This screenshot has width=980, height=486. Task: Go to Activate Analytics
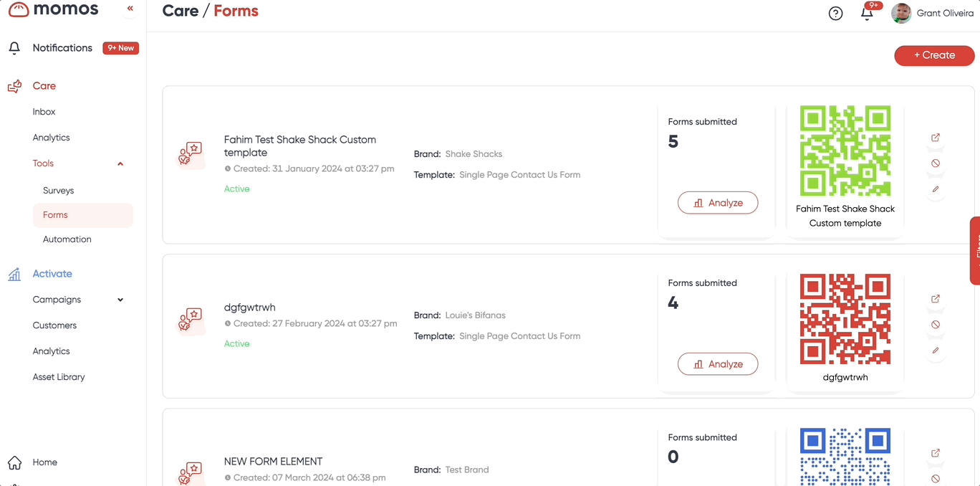[51, 351]
